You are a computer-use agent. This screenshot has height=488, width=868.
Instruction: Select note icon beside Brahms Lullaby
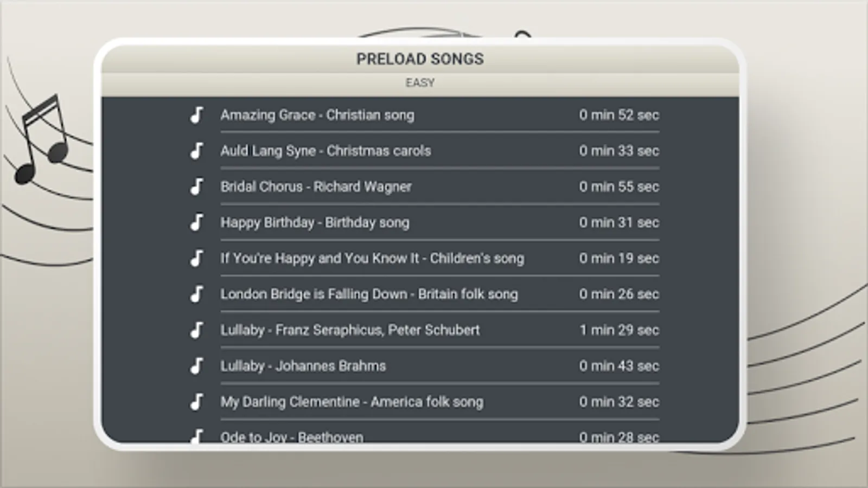coord(196,366)
